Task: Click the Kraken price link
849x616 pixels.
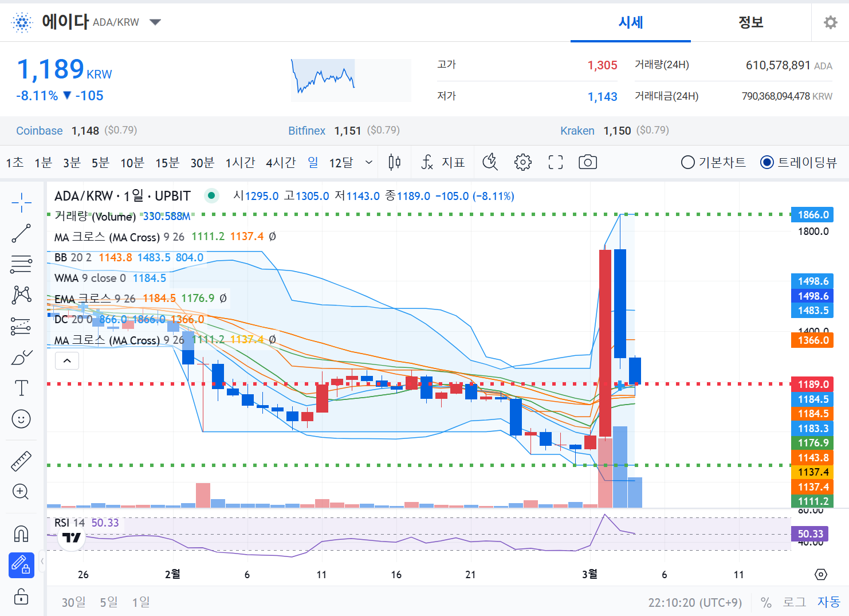Action: [x=577, y=131]
